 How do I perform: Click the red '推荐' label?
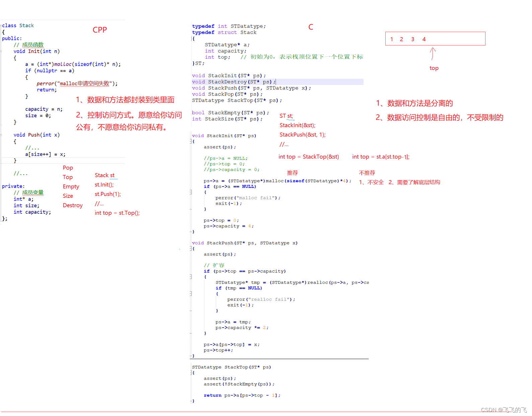[x=292, y=173]
